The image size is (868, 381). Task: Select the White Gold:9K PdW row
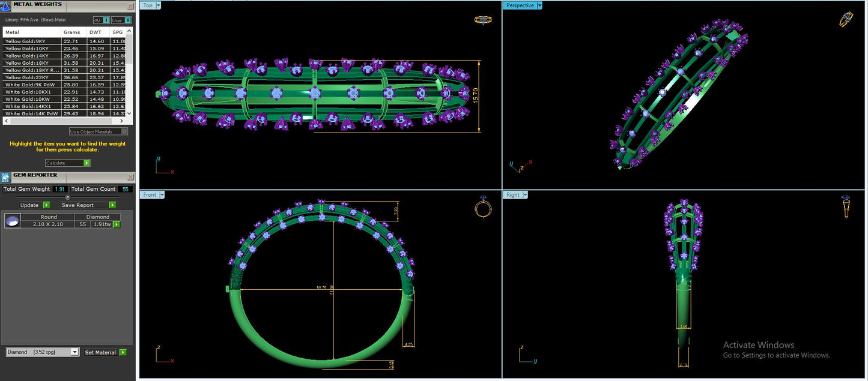point(65,85)
